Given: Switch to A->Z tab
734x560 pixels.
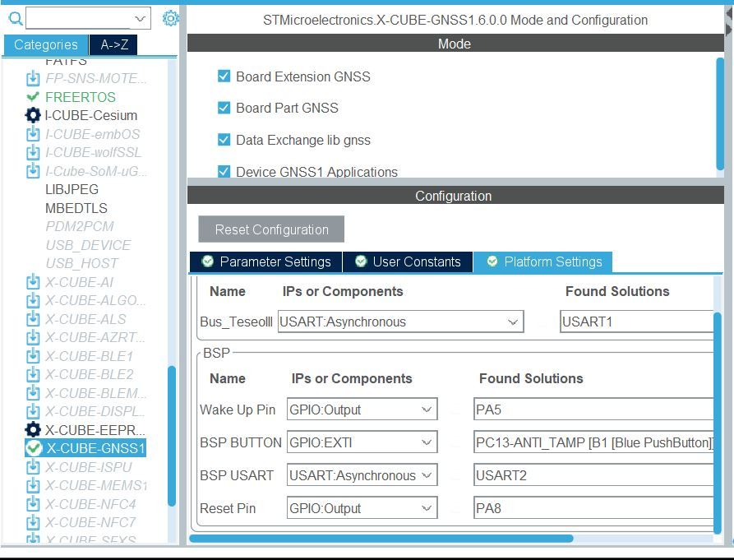Looking at the screenshot, I should pos(113,44).
